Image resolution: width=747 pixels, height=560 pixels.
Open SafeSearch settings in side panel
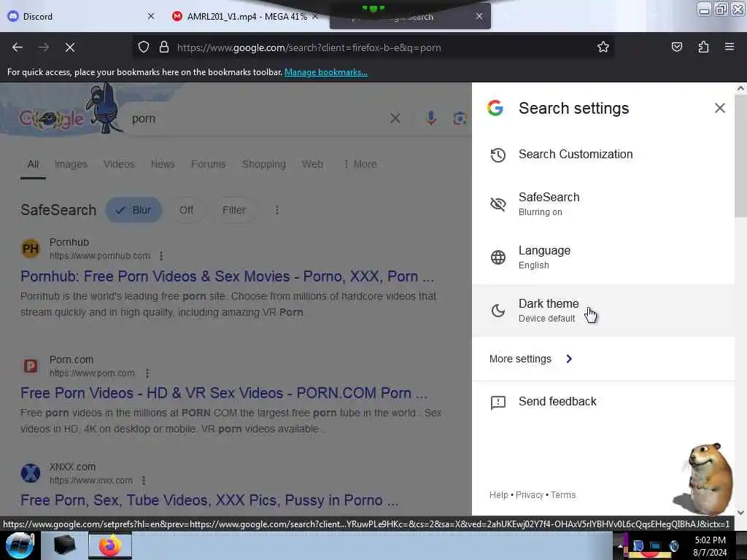(603, 204)
